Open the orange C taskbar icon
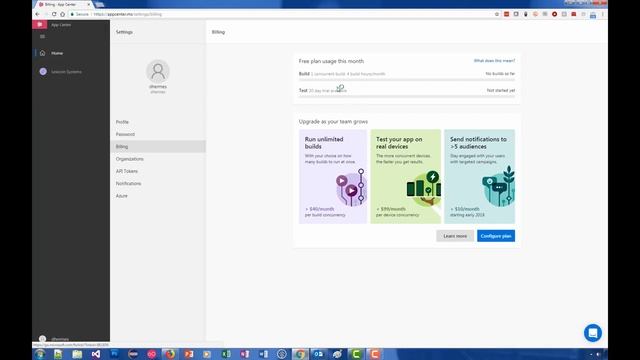The height and width of the screenshot is (360, 640). (x=375, y=354)
